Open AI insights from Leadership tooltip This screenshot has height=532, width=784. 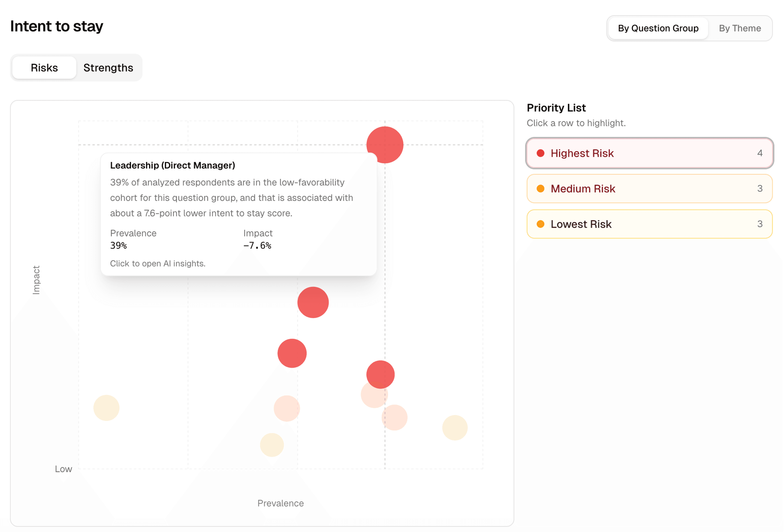[157, 263]
